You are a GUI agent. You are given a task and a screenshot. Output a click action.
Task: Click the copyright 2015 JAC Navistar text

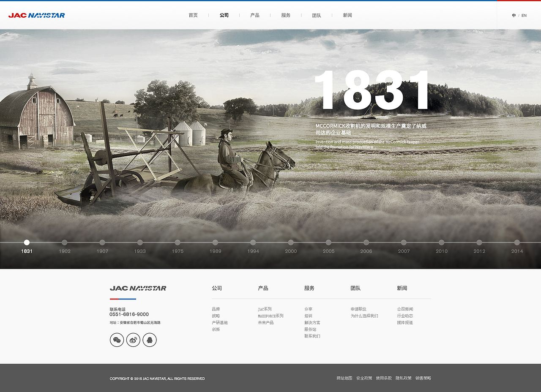pyautogui.click(x=157, y=379)
